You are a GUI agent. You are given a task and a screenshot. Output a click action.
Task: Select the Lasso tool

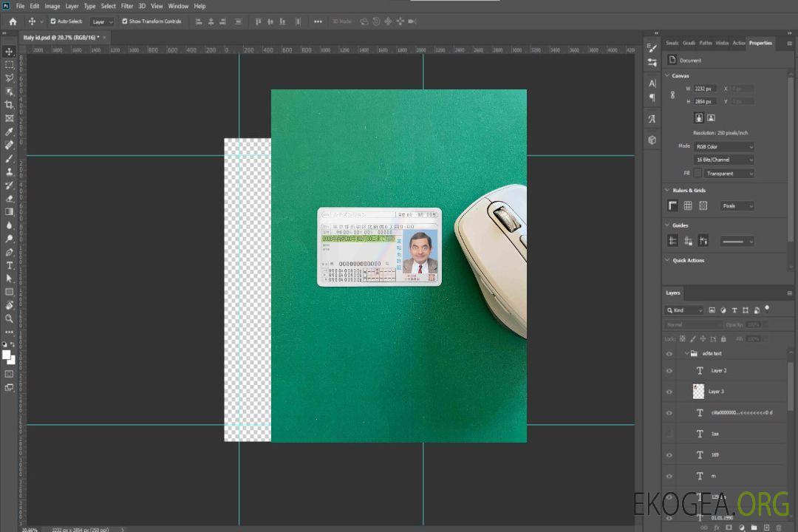[x=9, y=78]
